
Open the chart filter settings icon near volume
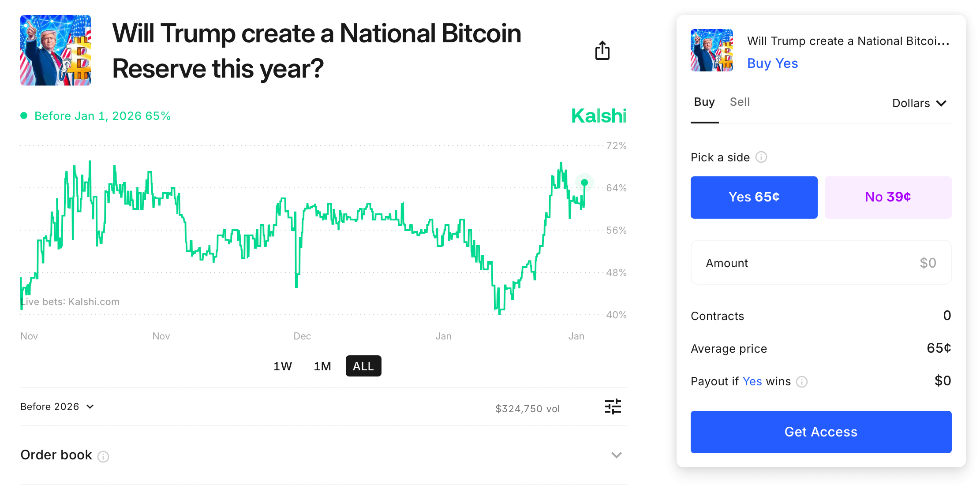(x=613, y=406)
